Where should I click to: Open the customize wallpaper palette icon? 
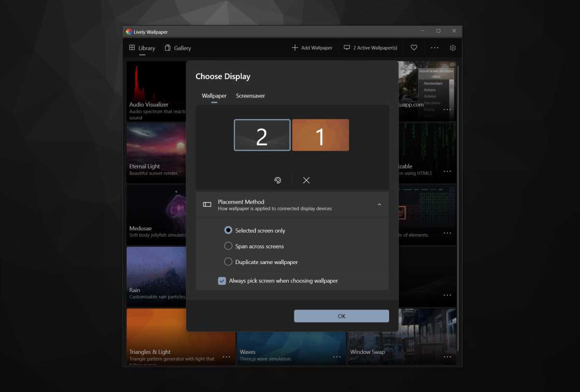point(277,180)
